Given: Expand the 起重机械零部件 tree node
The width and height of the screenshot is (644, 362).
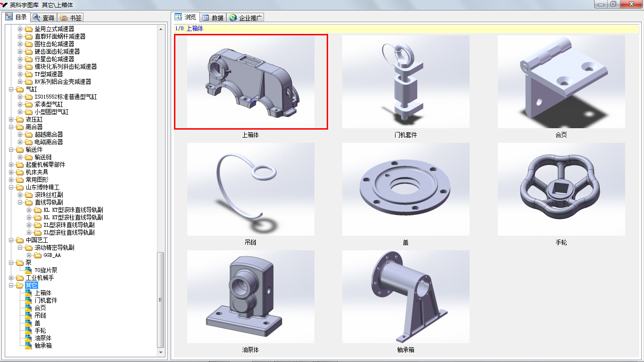Looking at the screenshot, I should pyautogui.click(x=11, y=165).
